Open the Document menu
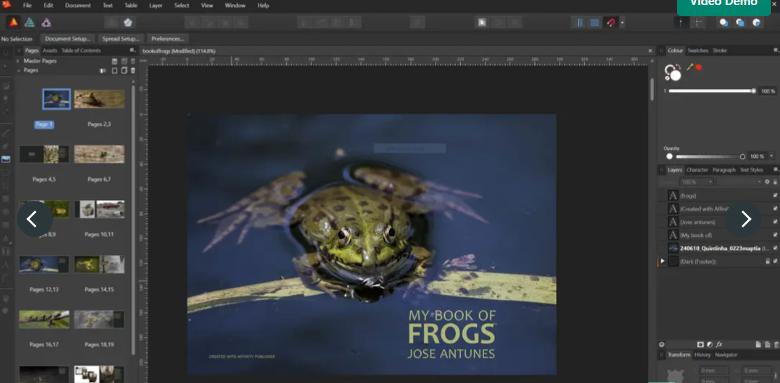 click(x=78, y=5)
